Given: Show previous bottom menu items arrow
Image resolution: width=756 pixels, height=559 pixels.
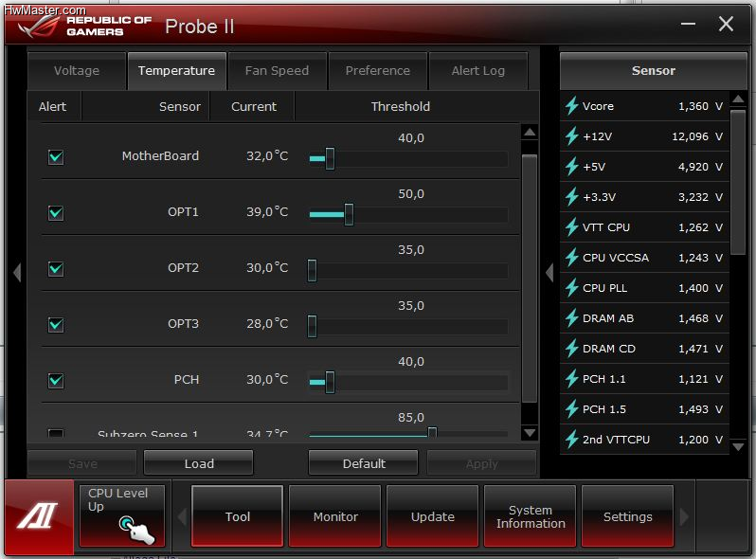Looking at the screenshot, I should click(x=182, y=517).
